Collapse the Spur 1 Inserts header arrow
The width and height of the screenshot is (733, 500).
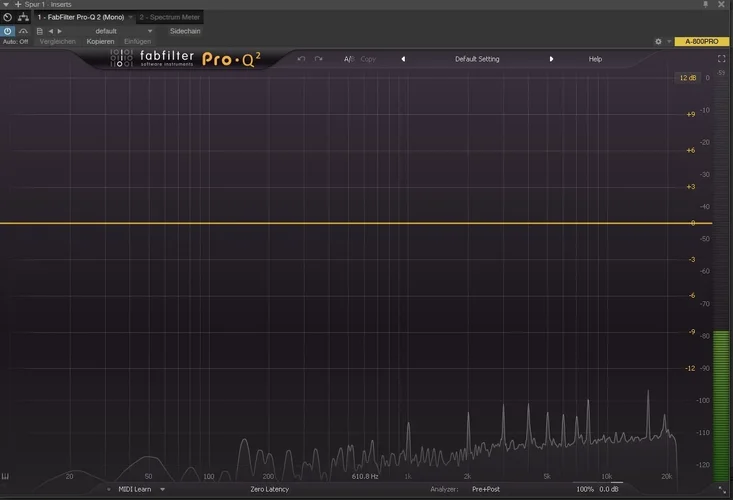pyautogui.click(x=6, y=4)
